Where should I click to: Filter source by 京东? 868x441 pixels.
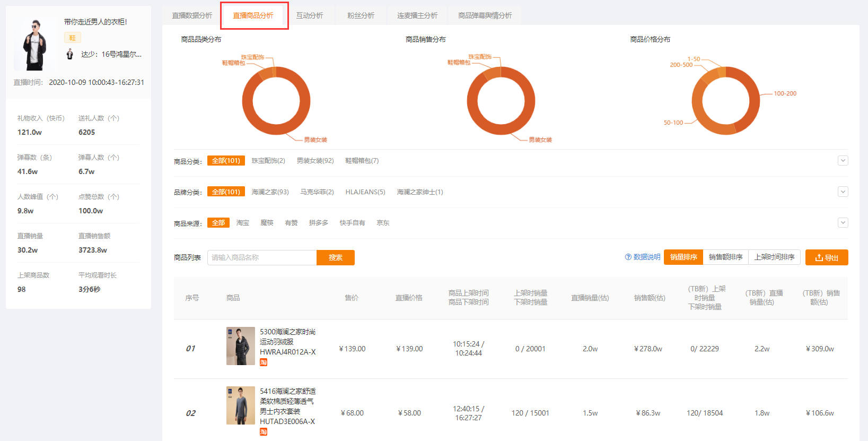(383, 223)
